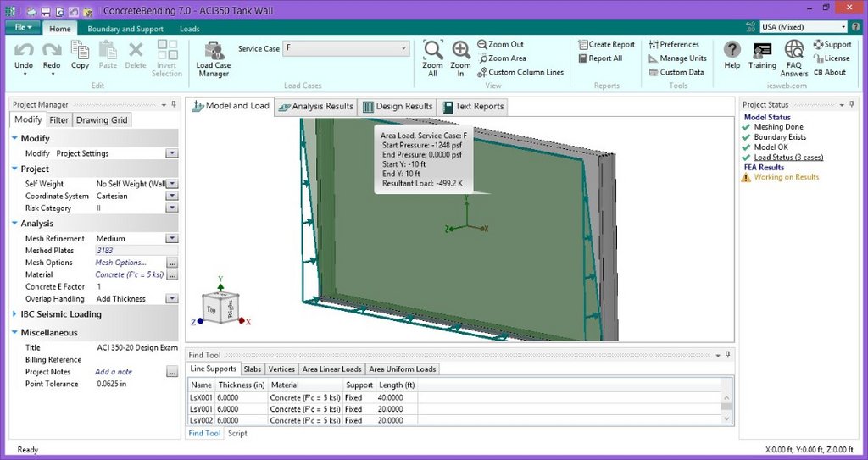Generate a full report with Report All
Viewport: 868px width, 460px height.
tap(600, 58)
